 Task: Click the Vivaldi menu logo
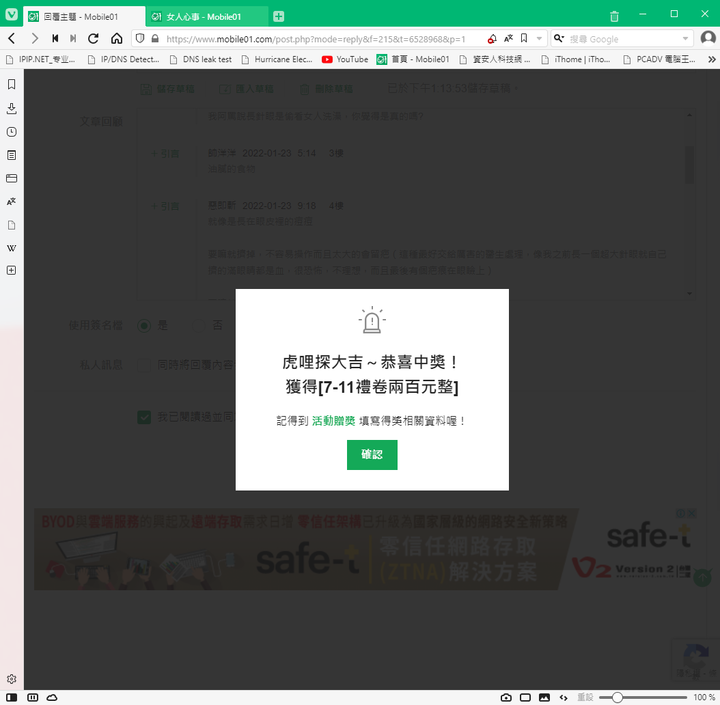pos(11,14)
